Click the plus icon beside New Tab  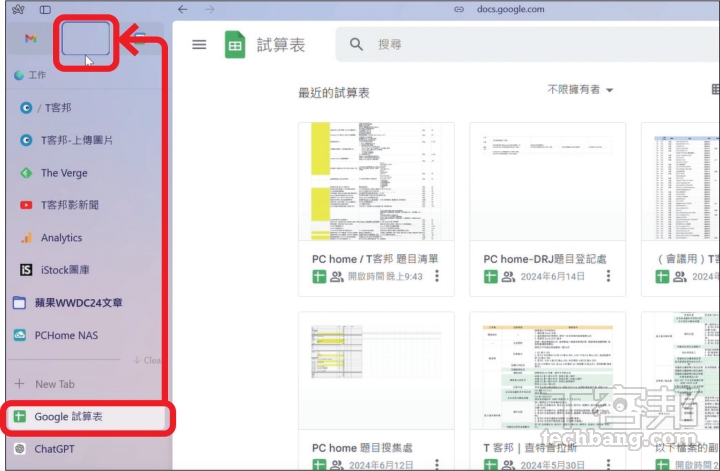(x=19, y=384)
